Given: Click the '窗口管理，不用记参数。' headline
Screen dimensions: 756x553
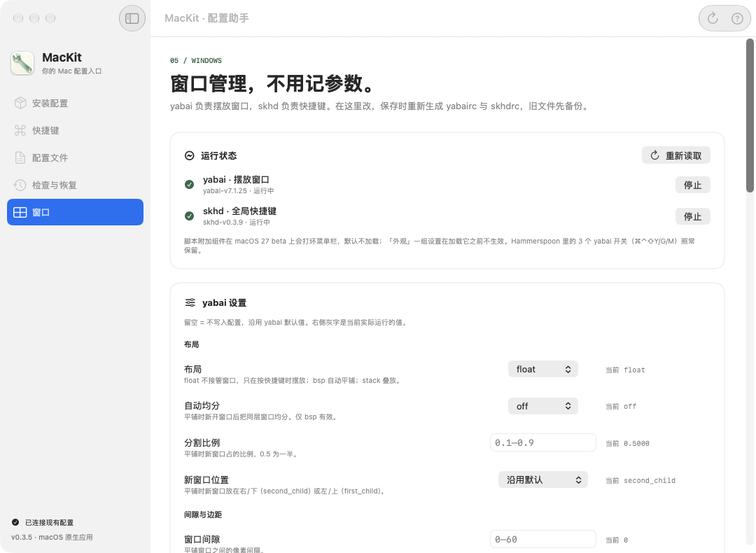Looking at the screenshot, I should coord(273,84).
